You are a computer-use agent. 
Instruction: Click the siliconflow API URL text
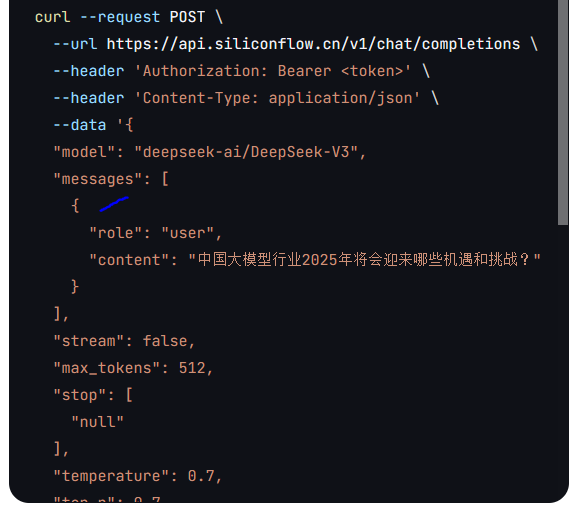[x=313, y=44]
